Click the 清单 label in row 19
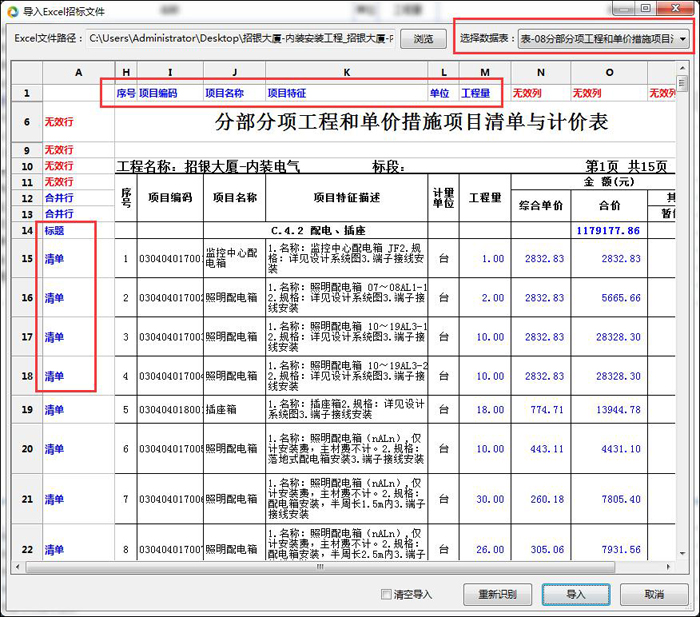This screenshot has width=700, height=617. click(54, 410)
